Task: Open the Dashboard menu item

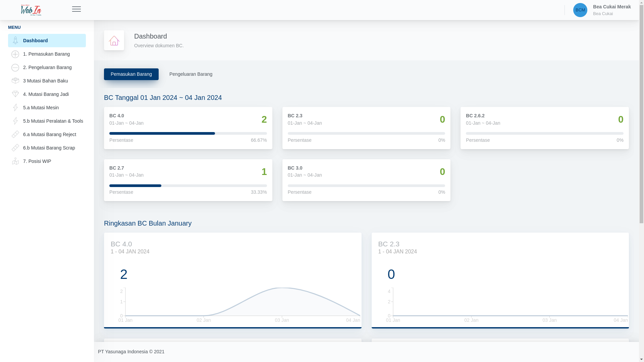Action: pos(47,41)
